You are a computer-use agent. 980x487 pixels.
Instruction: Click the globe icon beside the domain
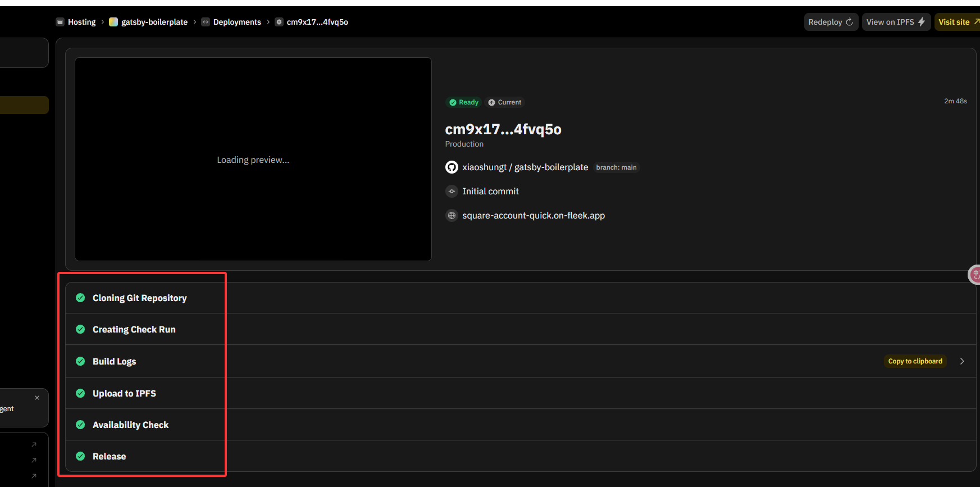tap(452, 216)
